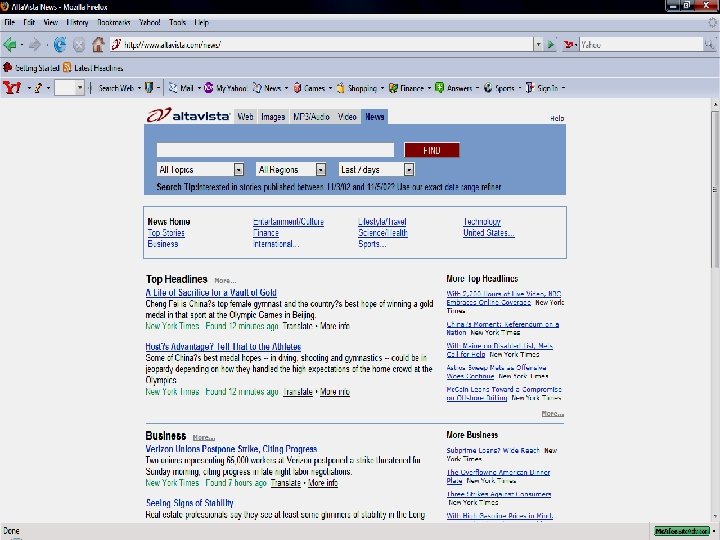Screen dimensions: 720x540
Task: Click the search magnifier icon in search box
Action: [x=709, y=45]
